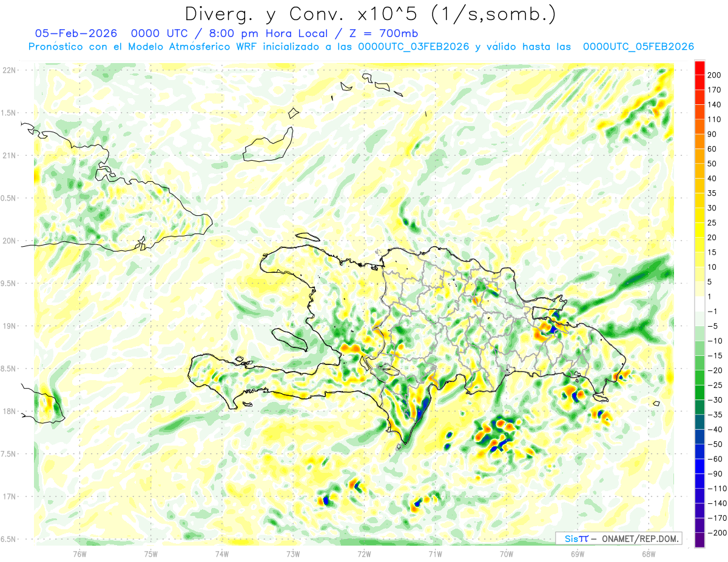The height and width of the screenshot is (562, 728).
Task: Click the colorbar value '110'
Action: [715, 119]
